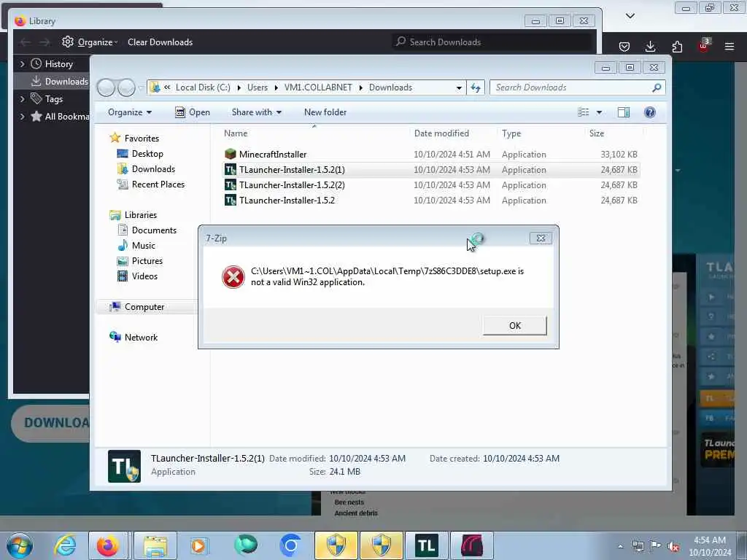Open Pictures library
Viewport: 747px width, 560px height.
click(147, 261)
